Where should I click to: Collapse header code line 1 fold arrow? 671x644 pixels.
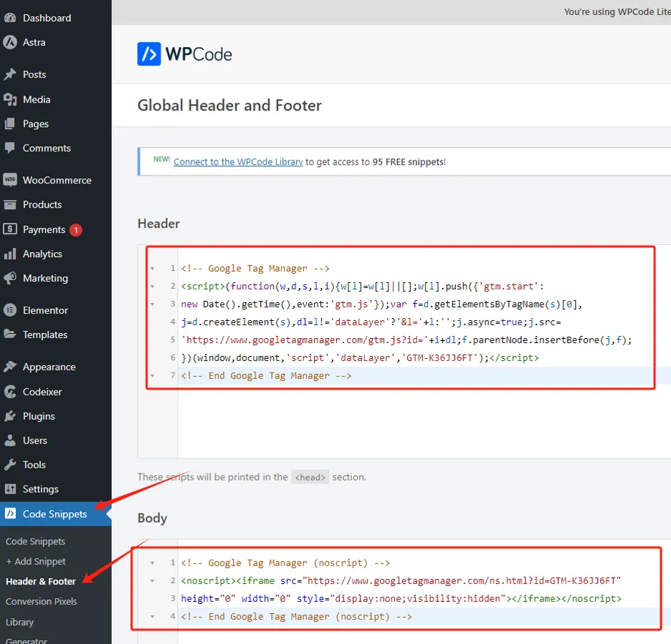153,269
